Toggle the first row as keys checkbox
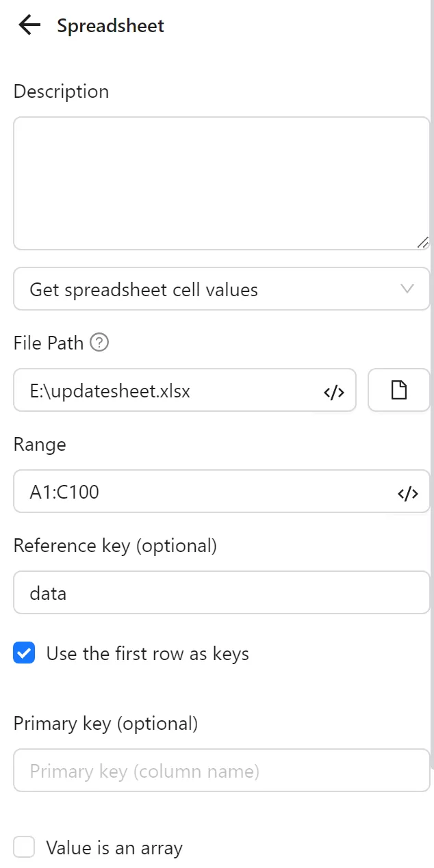 pos(24,653)
